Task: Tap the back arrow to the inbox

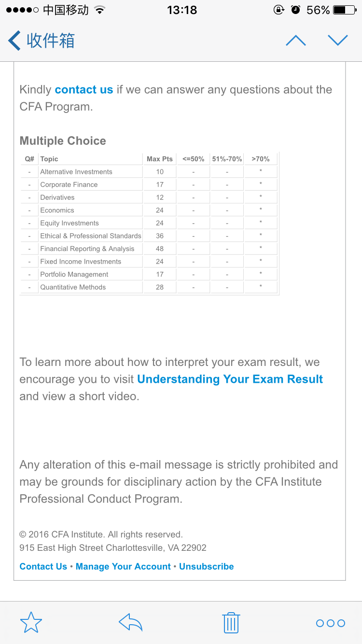Action: tap(14, 41)
